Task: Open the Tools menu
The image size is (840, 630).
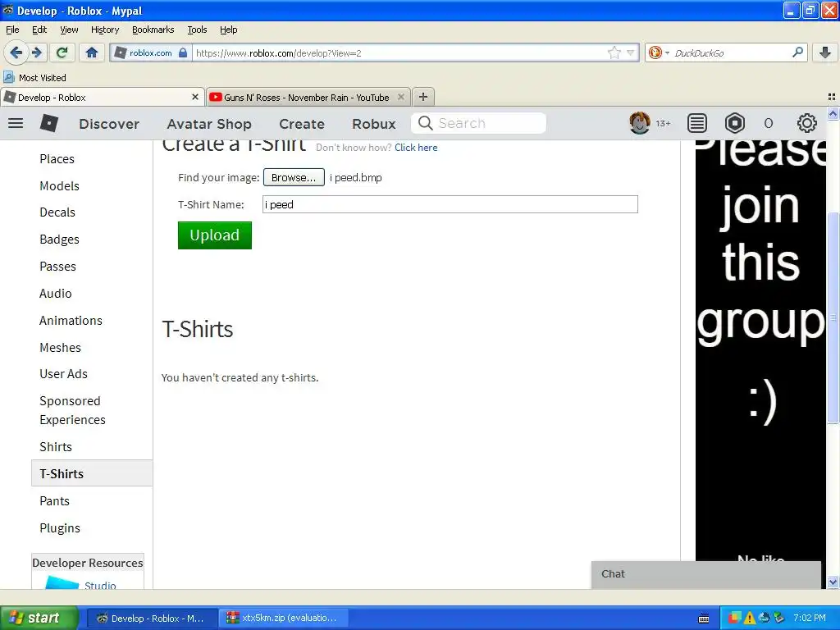Action: coord(197,30)
